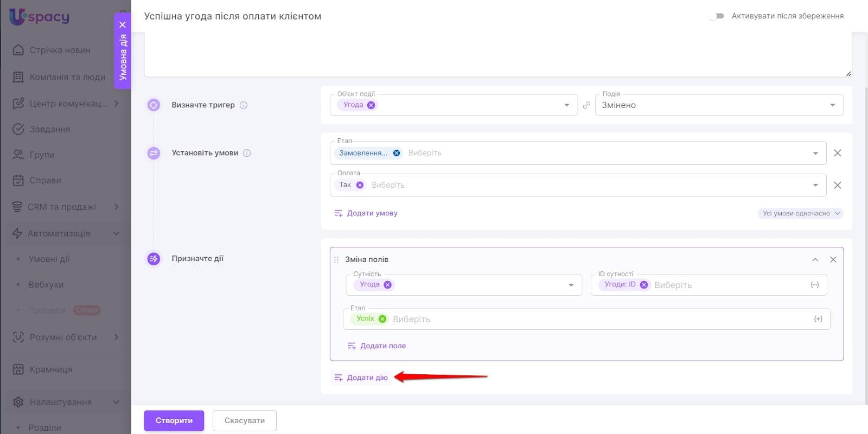This screenshot has width=868, height=434.
Task: Click Додати дію link
Action: 361,378
